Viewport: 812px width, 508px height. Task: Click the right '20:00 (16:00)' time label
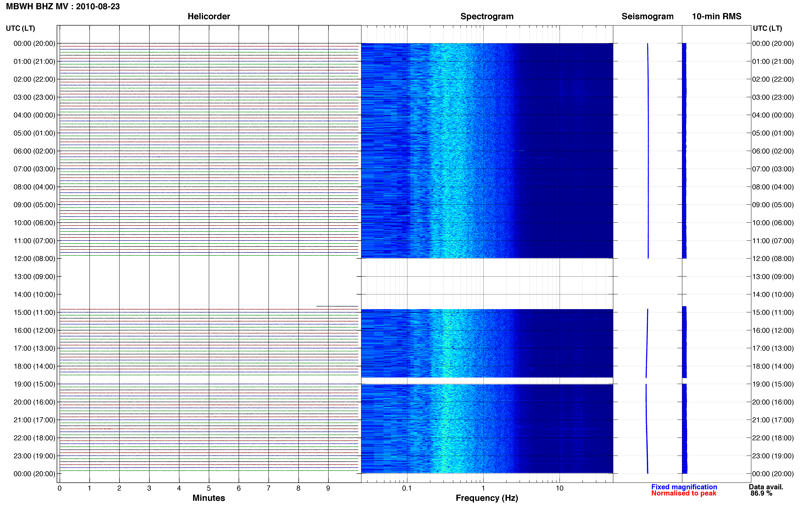(773, 402)
